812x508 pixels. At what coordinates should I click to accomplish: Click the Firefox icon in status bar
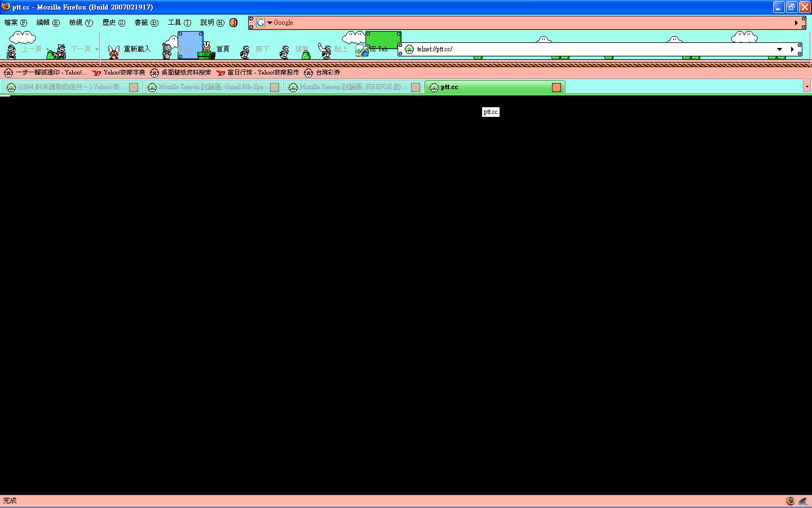(x=790, y=501)
